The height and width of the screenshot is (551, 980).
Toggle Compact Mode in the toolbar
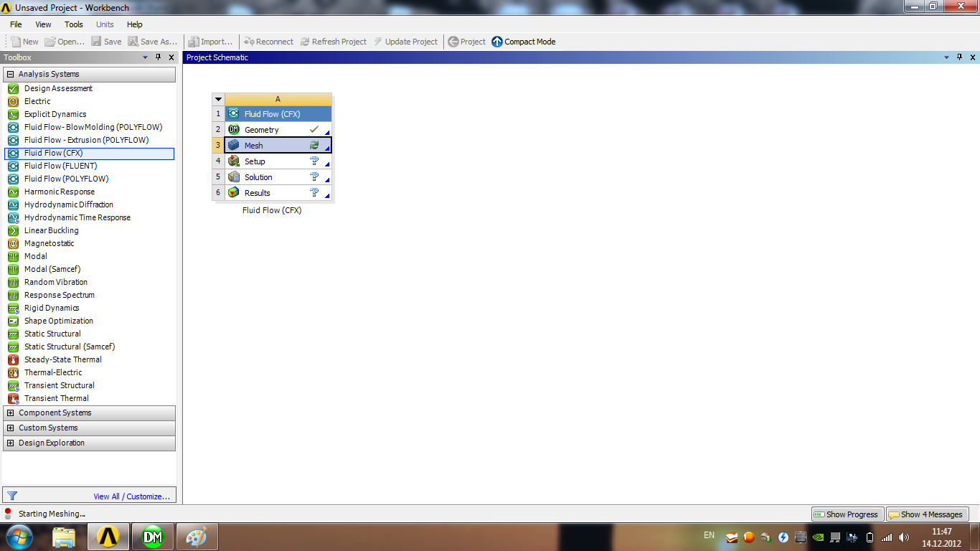[524, 42]
